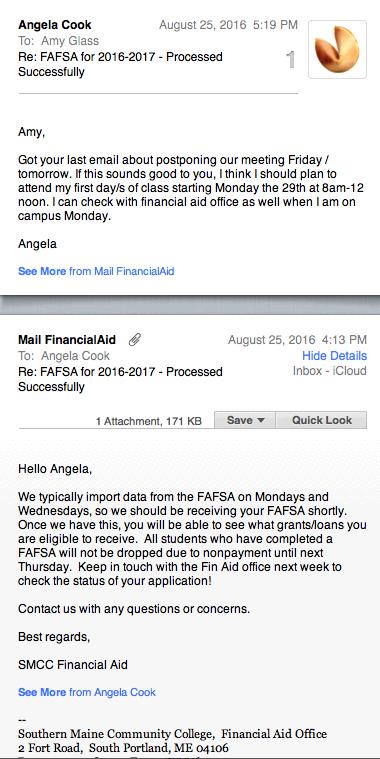Select sender Mail FinancialAid
Screen dimensions: 380x759
tap(67, 340)
